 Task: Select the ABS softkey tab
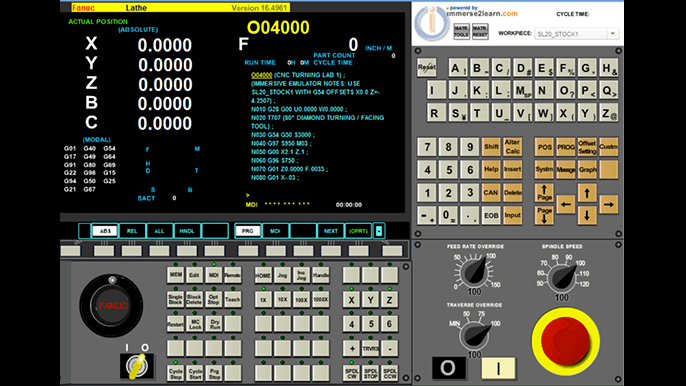coord(105,231)
